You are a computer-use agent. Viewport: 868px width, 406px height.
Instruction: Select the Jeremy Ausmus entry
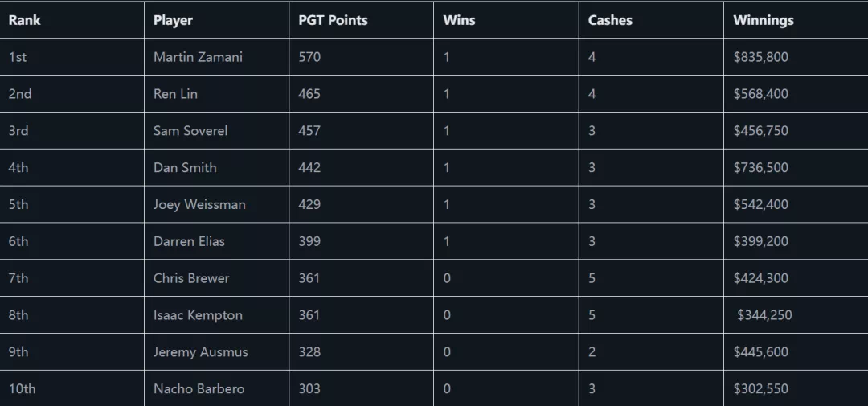click(x=201, y=352)
